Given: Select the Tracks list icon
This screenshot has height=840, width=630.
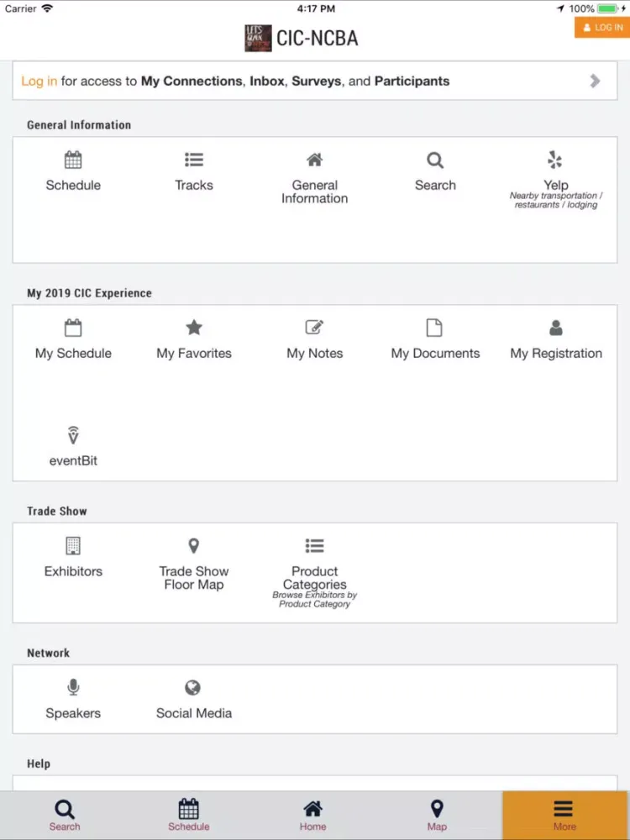Looking at the screenshot, I should click(194, 168).
